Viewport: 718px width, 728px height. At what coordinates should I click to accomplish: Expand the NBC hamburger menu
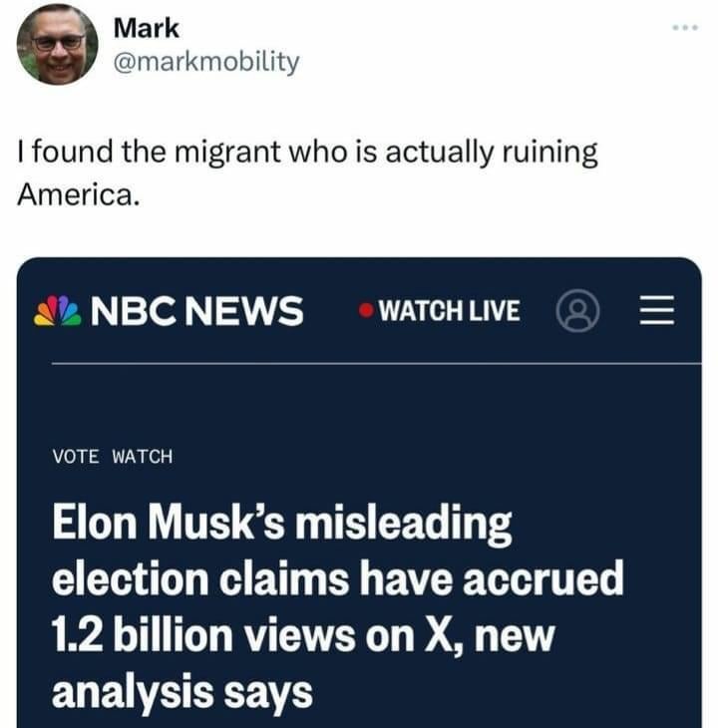click(655, 312)
